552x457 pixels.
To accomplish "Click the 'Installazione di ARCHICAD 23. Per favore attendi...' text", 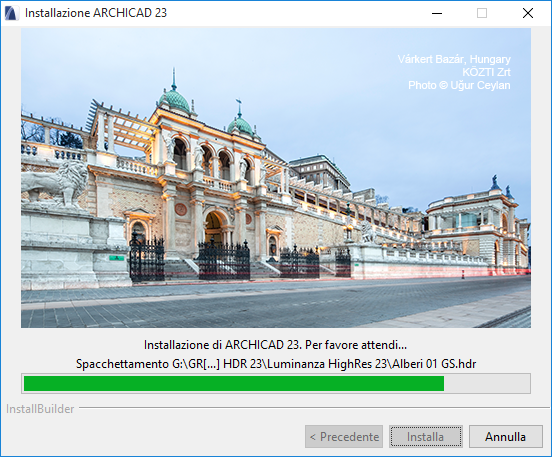I will pos(275,345).
